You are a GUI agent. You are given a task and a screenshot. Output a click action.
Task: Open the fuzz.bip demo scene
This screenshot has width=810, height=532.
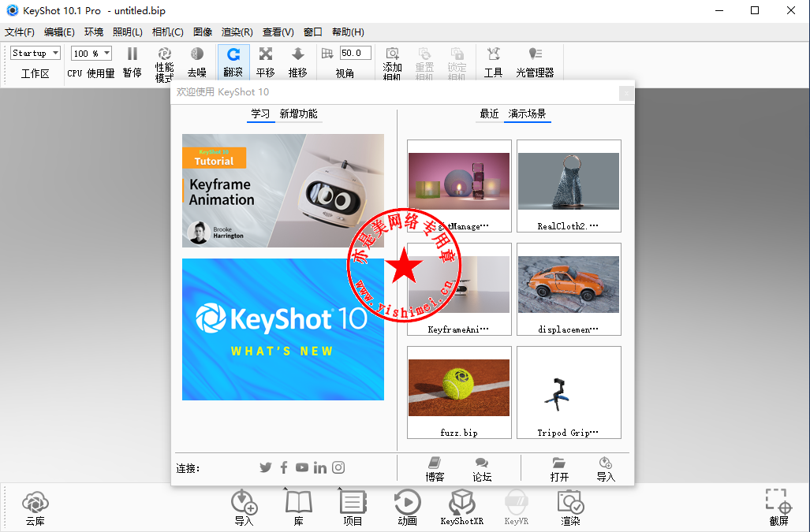tap(459, 392)
